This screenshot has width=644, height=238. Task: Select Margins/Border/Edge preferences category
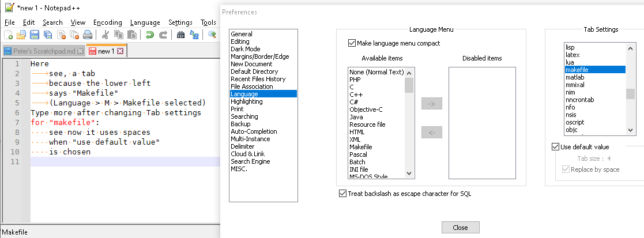[259, 56]
